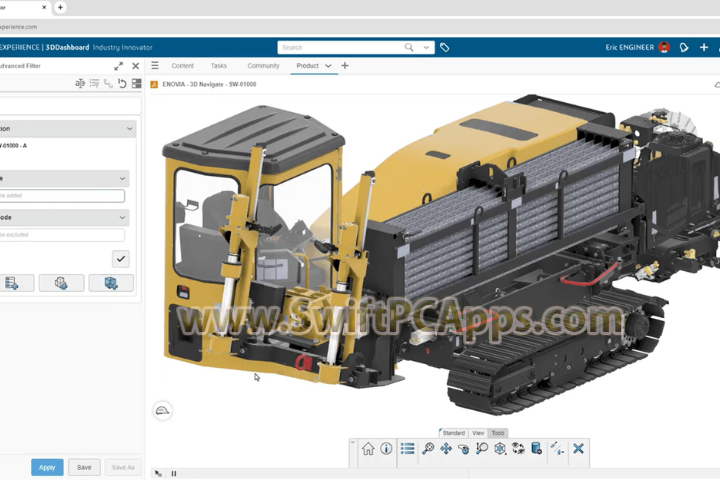Select the magnifier fit-zoom tool in bottom toolbar
Image resolution: width=720 pixels, height=480 pixels.
point(428,448)
